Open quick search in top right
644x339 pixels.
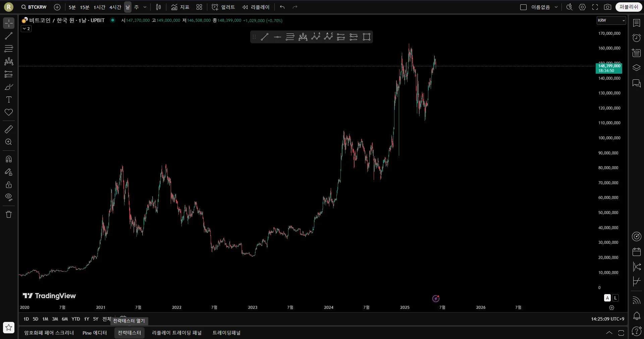tap(570, 7)
